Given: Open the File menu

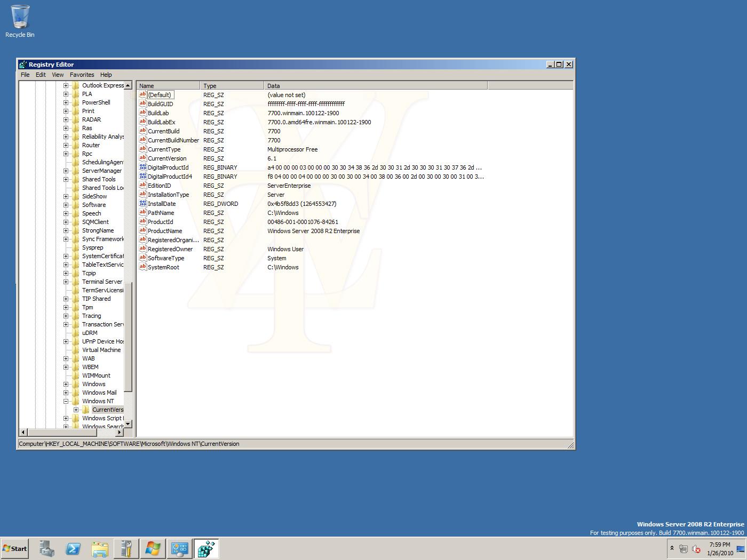Looking at the screenshot, I should (x=25, y=75).
